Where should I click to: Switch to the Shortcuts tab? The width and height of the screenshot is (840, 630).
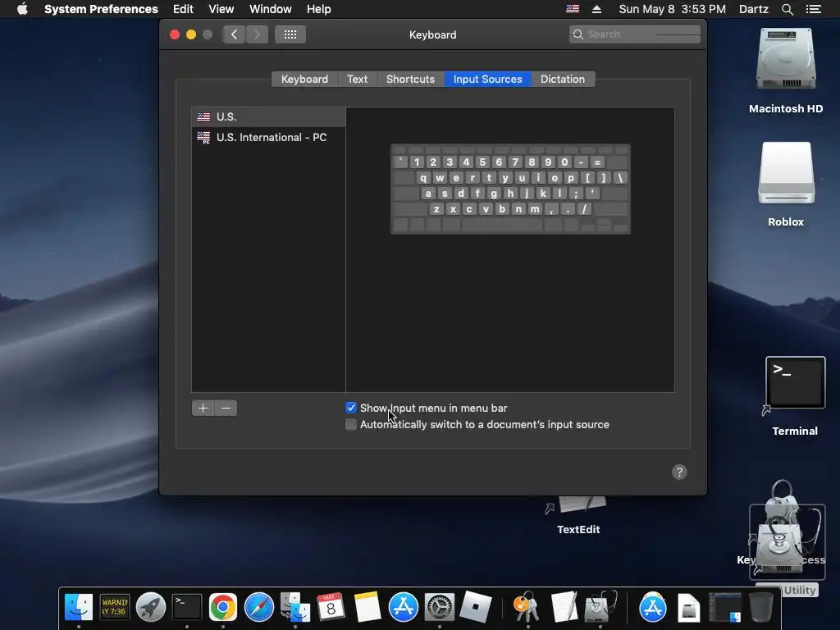coord(410,79)
